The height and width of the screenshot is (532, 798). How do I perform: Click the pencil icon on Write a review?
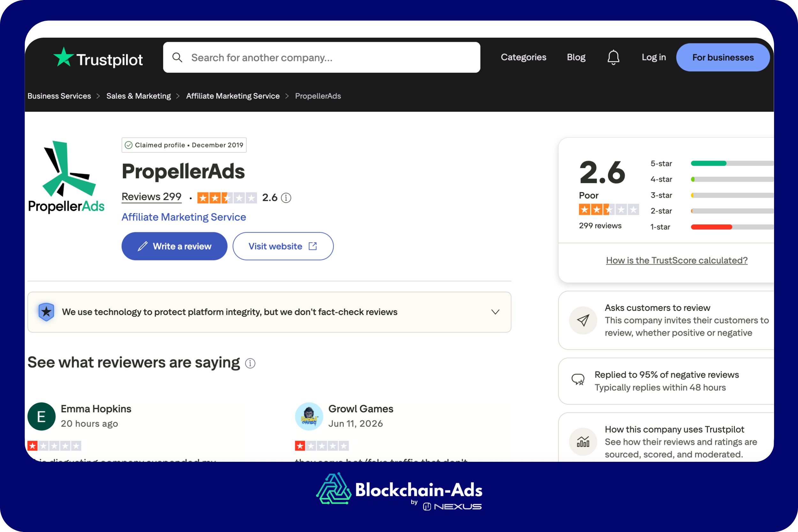[x=142, y=246]
